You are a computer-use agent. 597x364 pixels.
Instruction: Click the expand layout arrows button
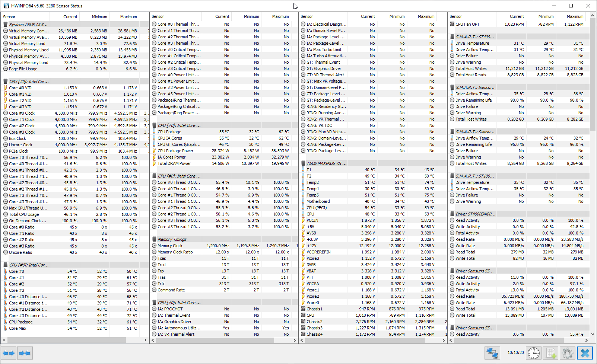[9, 353]
